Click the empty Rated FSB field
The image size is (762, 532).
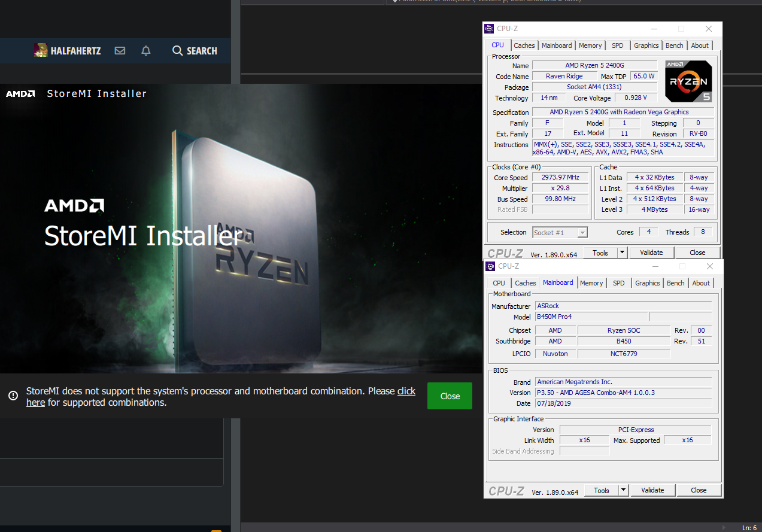coord(560,210)
